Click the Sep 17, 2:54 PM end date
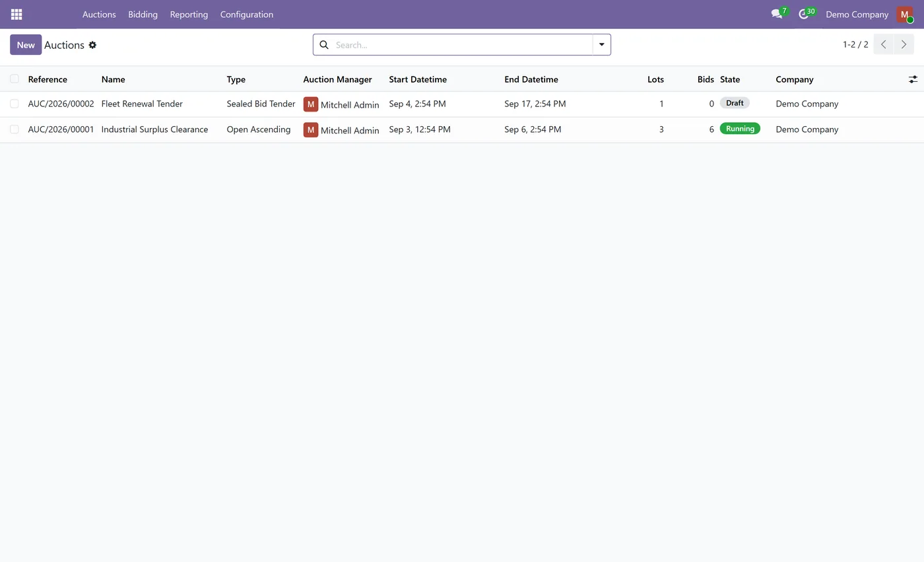The height and width of the screenshot is (562, 924). 535,104
